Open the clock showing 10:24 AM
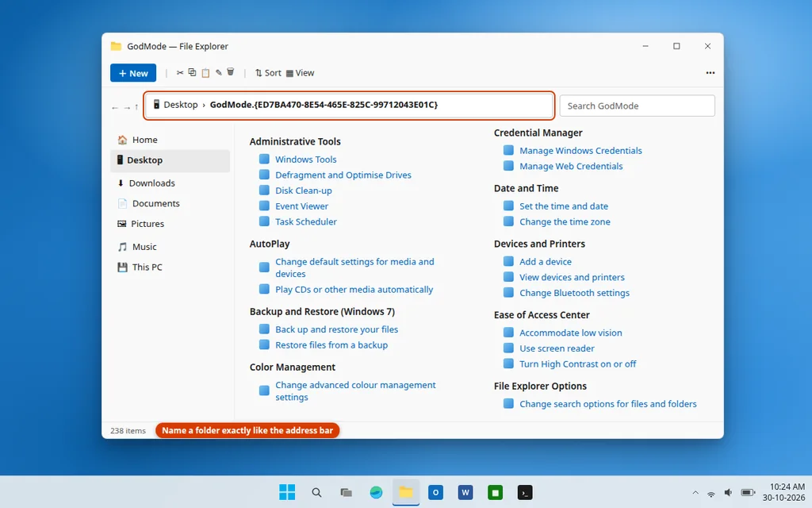 (x=783, y=492)
